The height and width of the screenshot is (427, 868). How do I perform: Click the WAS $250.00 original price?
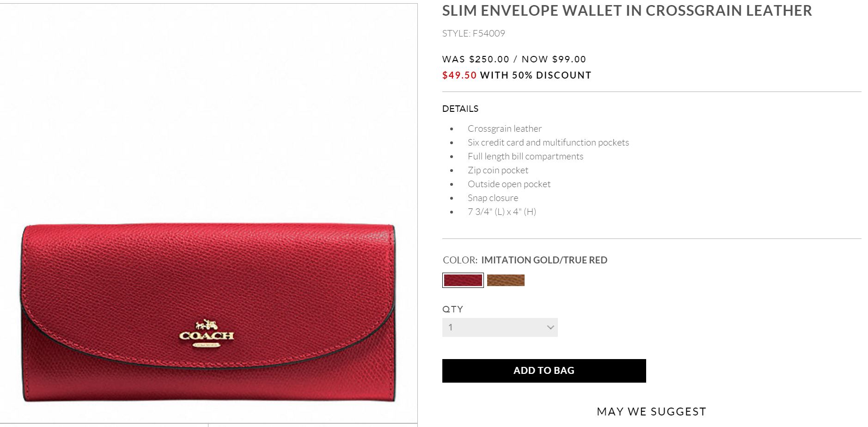coord(476,59)
